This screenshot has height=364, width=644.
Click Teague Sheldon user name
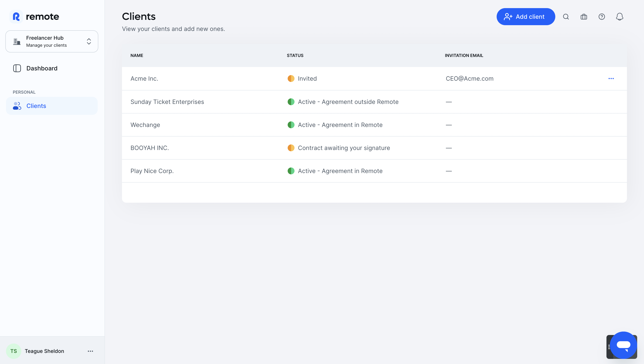45,351
